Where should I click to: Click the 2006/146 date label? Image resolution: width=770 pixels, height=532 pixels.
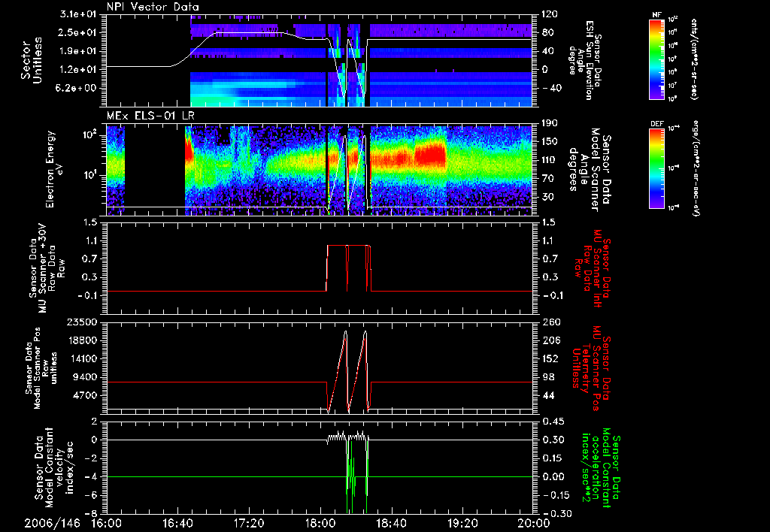pos(53,523)
